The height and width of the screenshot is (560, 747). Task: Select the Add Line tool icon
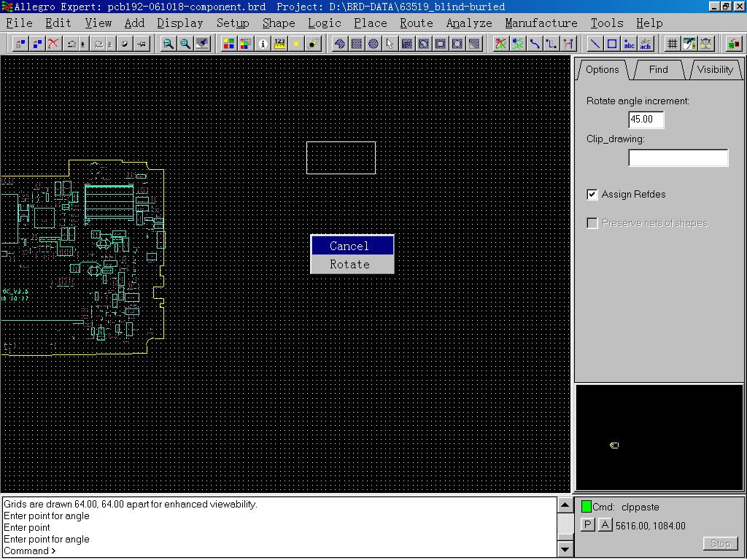tap(595, 44)
